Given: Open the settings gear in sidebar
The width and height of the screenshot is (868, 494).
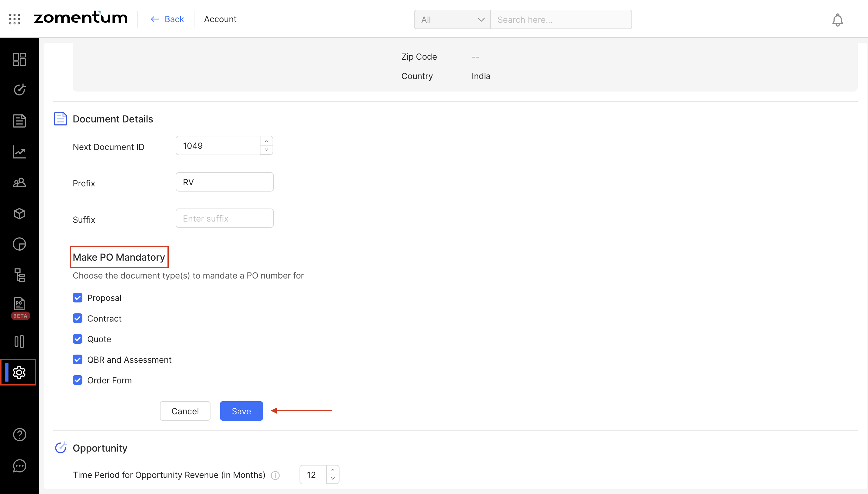Looking at the screenshot, I should coord(19,372).
